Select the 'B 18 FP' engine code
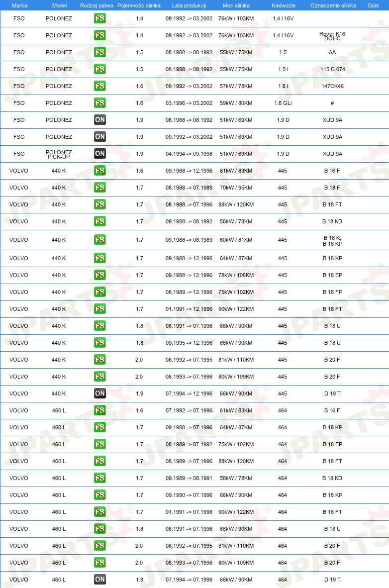Viewport: 389px width, 588px height. pos(332,292)
